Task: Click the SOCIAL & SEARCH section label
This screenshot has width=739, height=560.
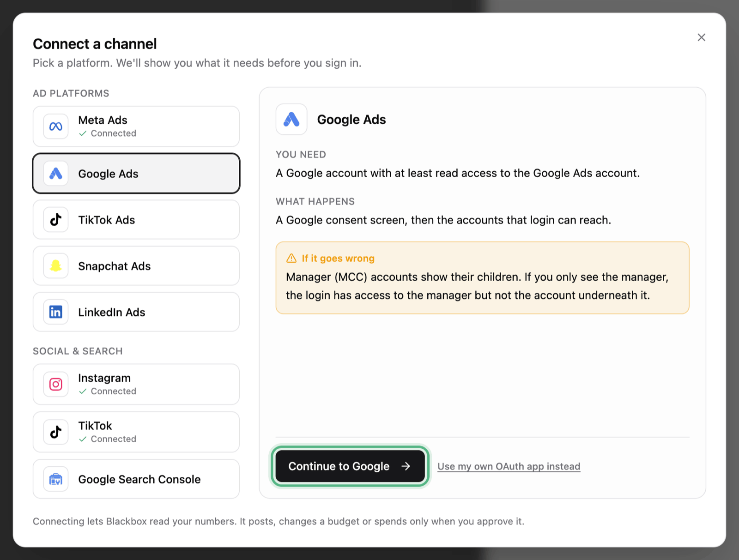Action: click(78, 351)
